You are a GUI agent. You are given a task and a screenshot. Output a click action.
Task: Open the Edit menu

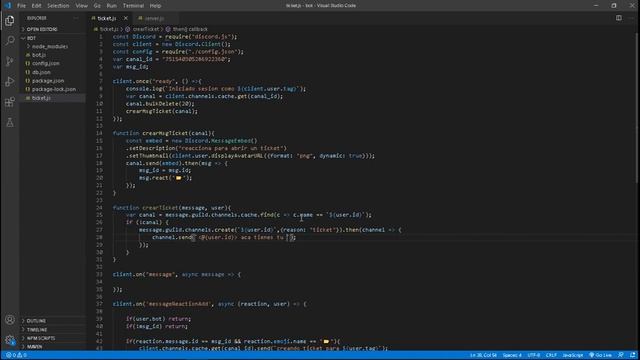[x=36, y=6]
